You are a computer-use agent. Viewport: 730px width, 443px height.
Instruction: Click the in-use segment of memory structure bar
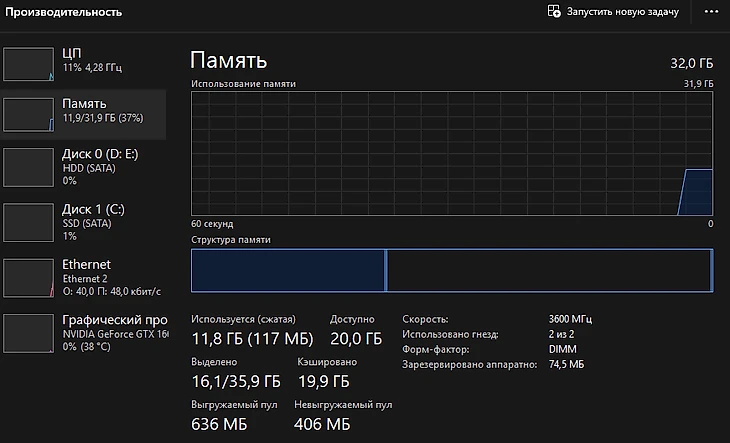[x=288, y=271]
